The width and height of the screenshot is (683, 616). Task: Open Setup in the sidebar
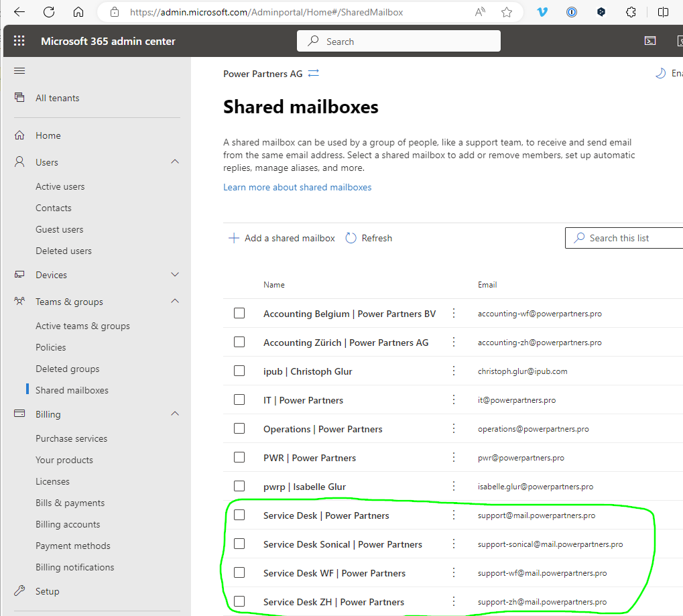(x=48, y=591)
